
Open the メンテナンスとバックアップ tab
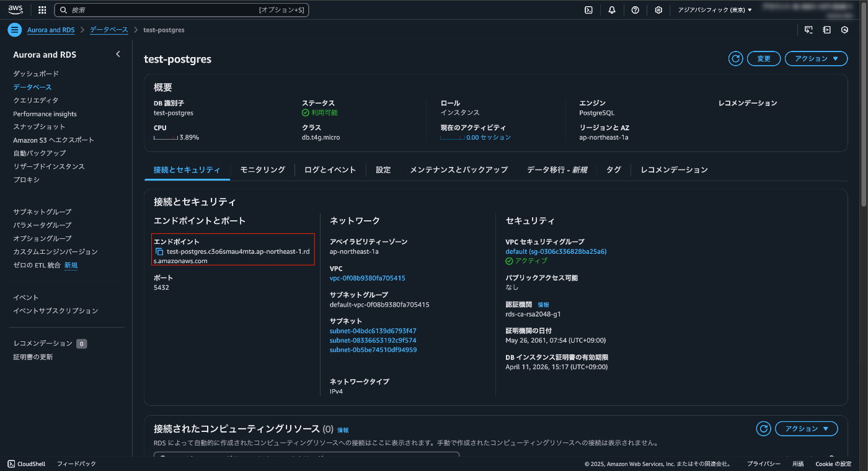pyautogui.click(x=459, y=169)
